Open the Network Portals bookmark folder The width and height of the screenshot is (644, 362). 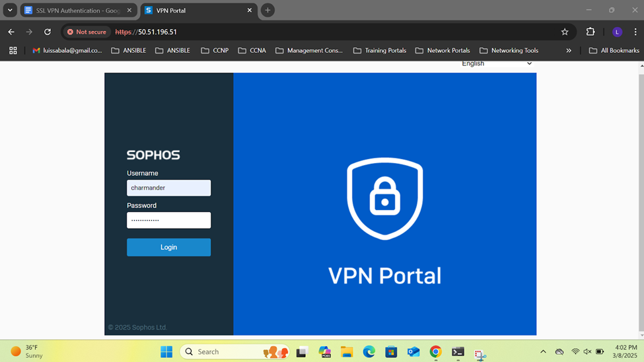pos(443,51)
